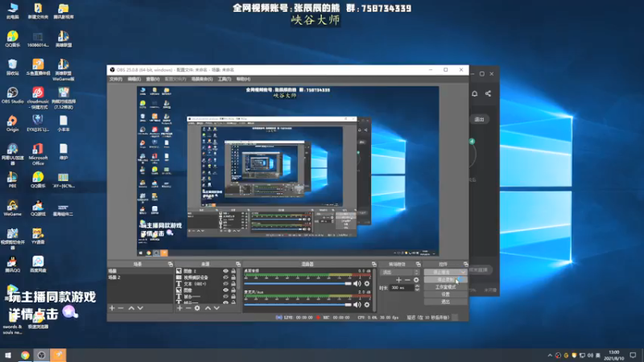Click the Chrome icon on the taskbar

tap(25, 355)
